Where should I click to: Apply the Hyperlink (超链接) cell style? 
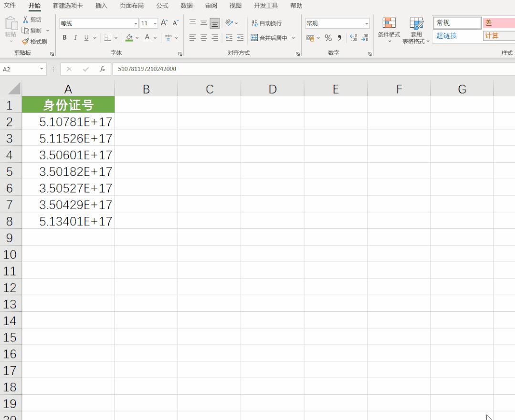point(457,35)
